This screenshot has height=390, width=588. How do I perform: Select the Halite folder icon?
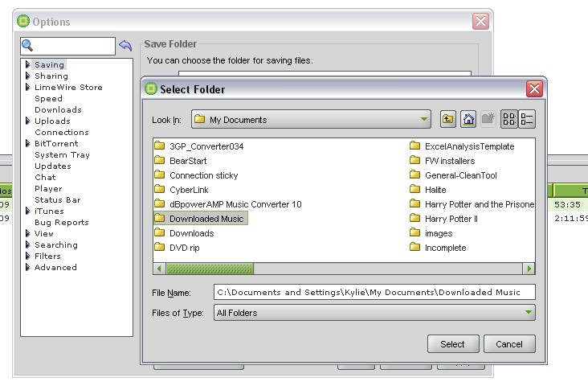[x=414, y=189]
